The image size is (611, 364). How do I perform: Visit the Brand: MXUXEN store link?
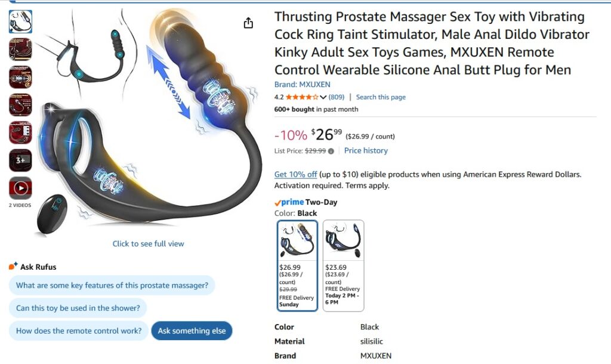point(303,84)
